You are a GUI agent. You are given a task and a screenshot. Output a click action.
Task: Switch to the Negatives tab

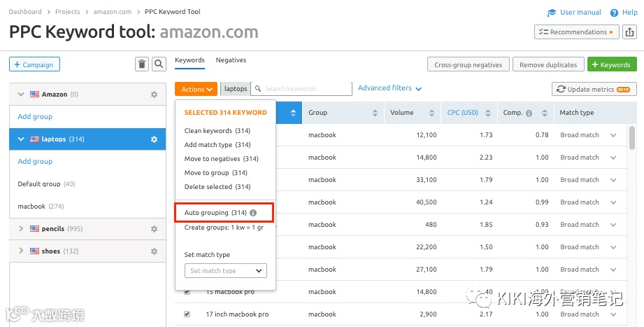[x=231, y=60]
